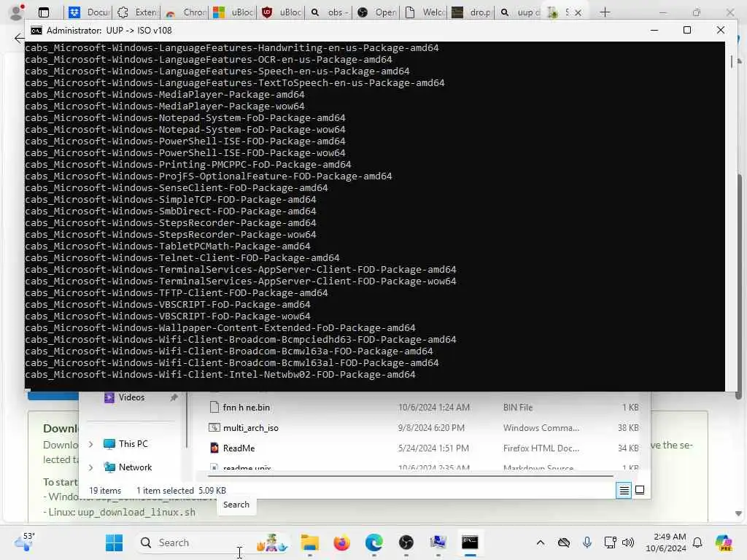The width and height of the screenshot is (747, 560).
Task: Switch to the dro.p browser tab
Action: [472, 12]
